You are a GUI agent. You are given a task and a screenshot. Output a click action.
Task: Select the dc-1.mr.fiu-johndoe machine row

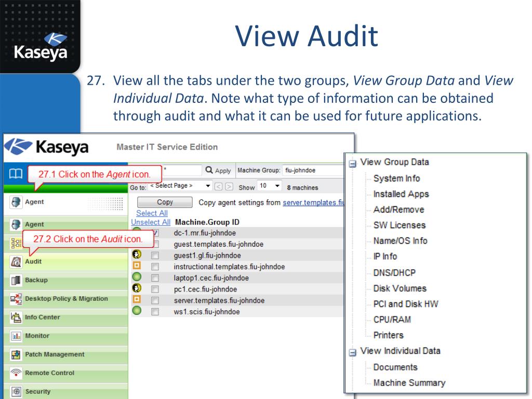click(237, 233)
